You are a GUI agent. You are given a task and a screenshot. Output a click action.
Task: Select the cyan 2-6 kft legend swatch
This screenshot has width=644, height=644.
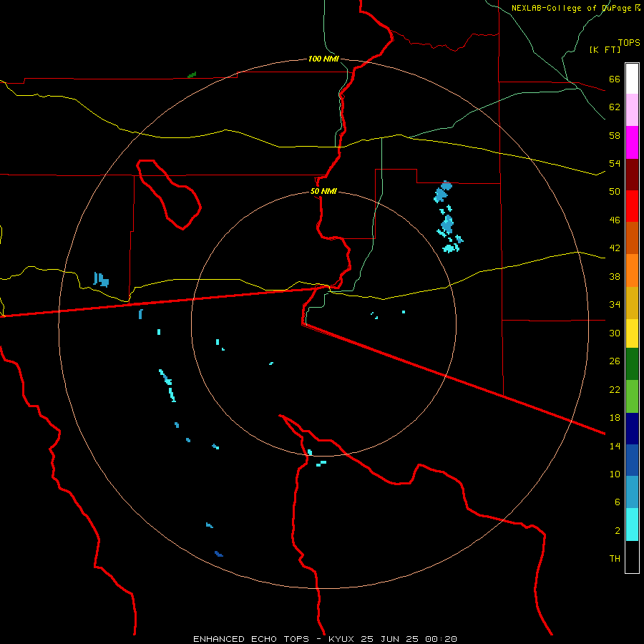[x=632, y=525]
